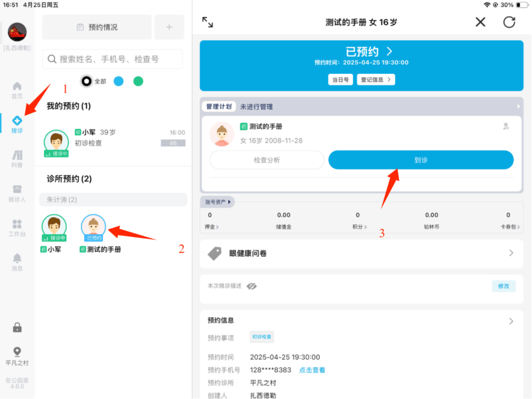Click the 点击查看 phone number link
This screenshot has width=532, height=399.
tap(312, 370)
